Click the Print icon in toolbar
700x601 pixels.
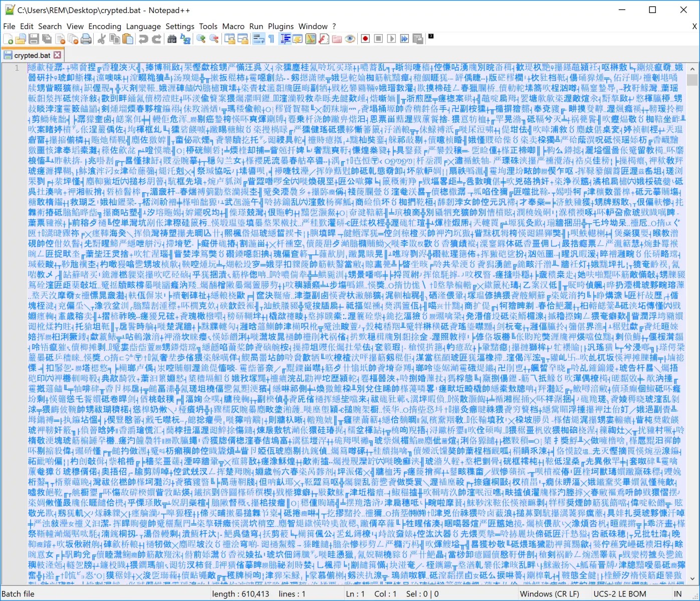(86, 39)
